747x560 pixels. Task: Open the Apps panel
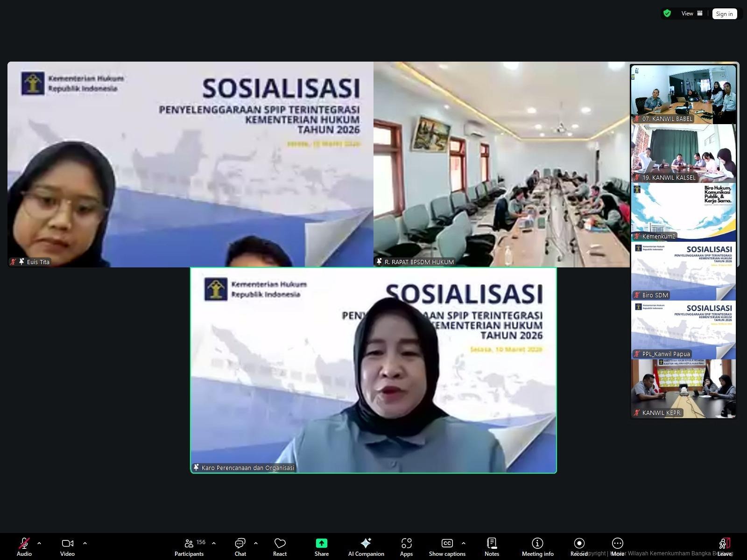pyautogui.click(x=406, y=547)
